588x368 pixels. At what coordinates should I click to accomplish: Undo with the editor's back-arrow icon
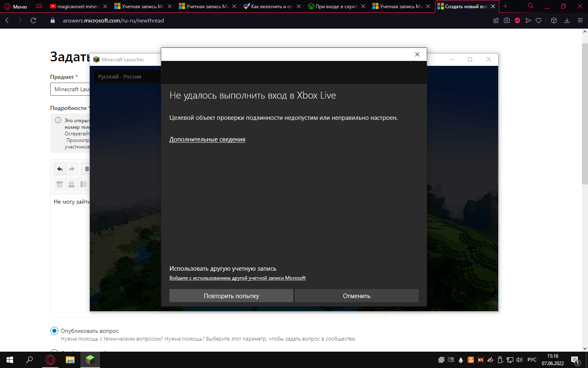pos(60,169)
